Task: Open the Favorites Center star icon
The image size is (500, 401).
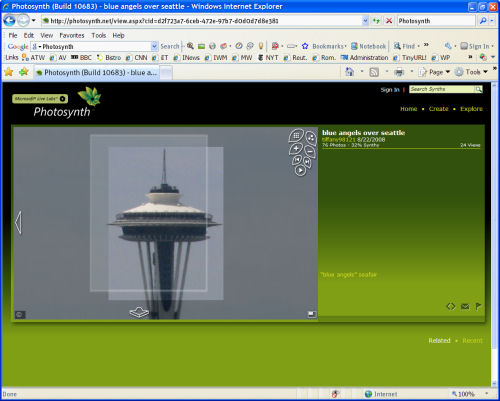Action: pos(9,72)
